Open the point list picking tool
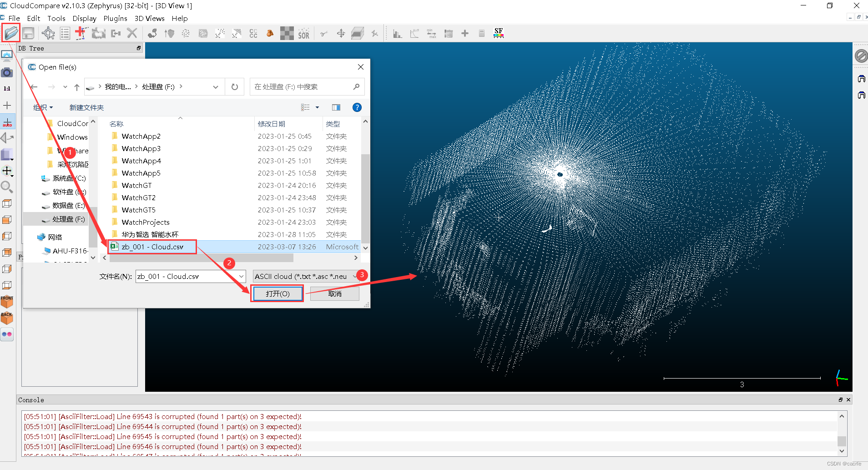The image size is (868, 470). pyautogui.click(x=65, y=33)
